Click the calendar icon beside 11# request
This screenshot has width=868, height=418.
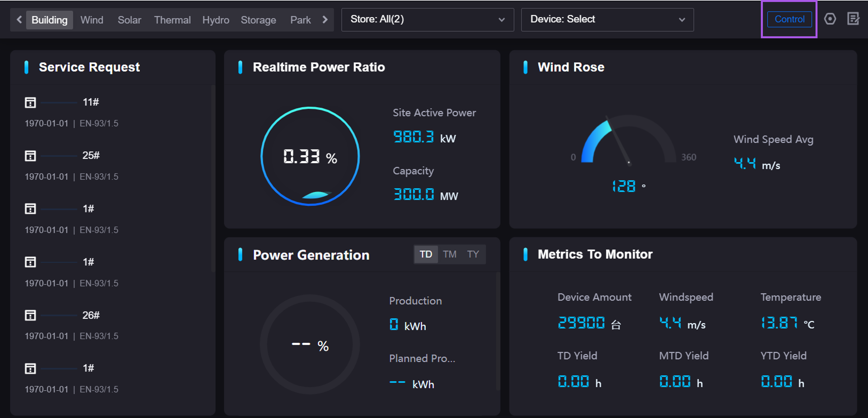point(30,102)
